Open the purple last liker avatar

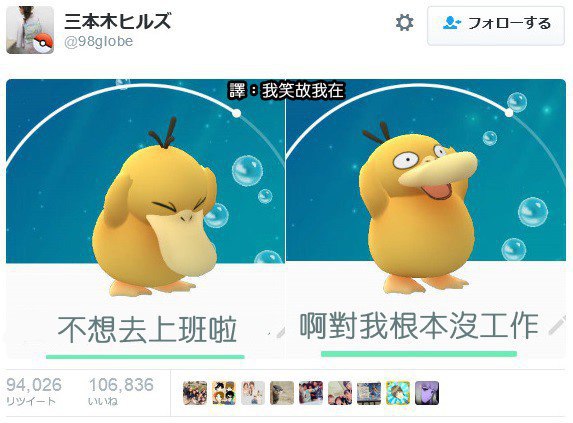point(427,393)
